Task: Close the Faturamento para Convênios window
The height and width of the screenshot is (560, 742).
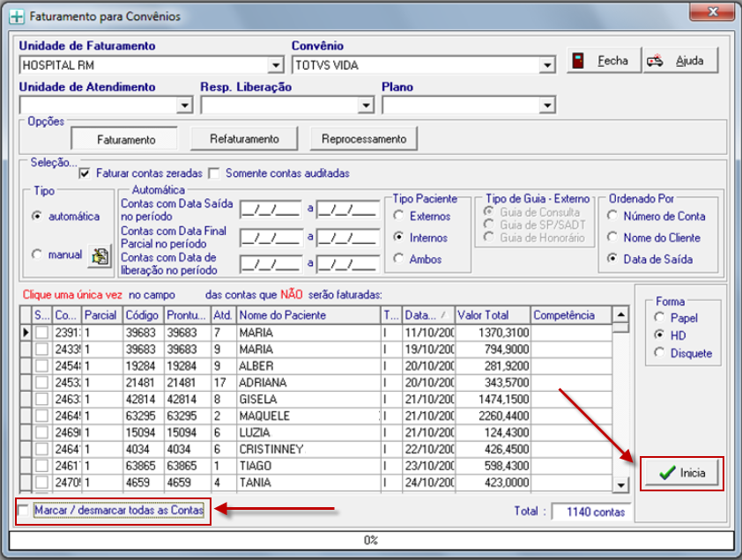Action: point(712,11)
